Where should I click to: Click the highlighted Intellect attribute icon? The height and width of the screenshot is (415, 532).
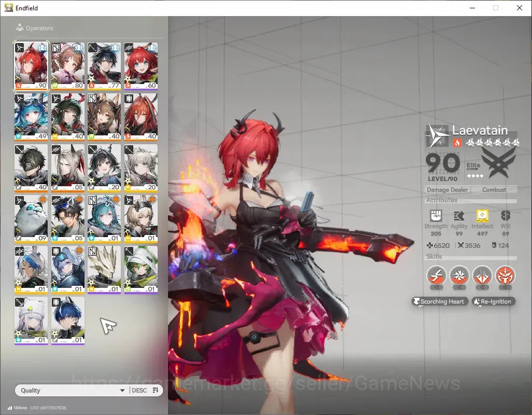482,216
